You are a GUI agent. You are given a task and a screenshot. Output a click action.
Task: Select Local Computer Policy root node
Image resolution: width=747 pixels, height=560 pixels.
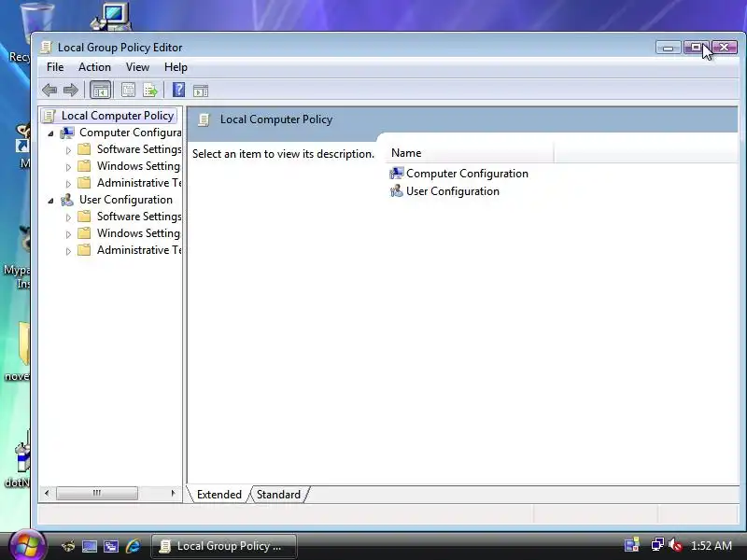point(118,116)
